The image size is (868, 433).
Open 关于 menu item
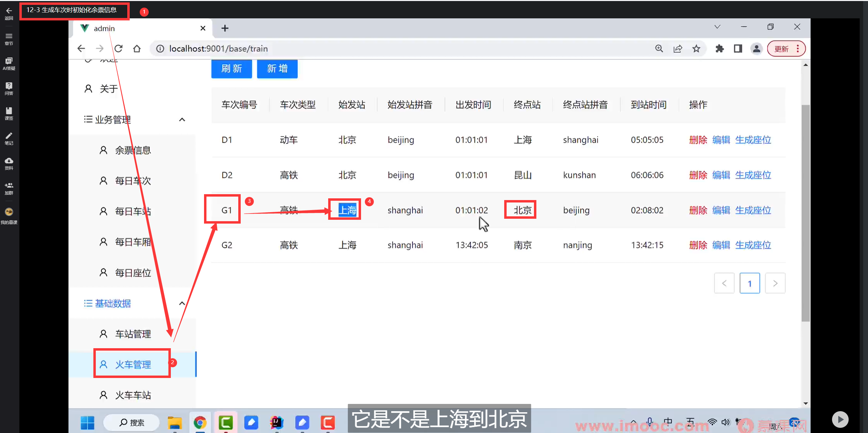coord(109,89)
